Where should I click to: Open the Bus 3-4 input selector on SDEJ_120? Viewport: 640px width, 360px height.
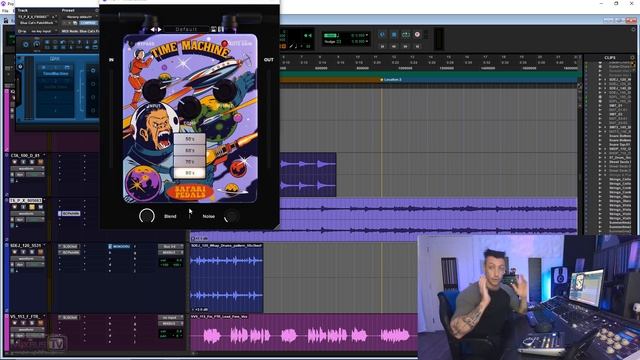[x=170, y=247]
